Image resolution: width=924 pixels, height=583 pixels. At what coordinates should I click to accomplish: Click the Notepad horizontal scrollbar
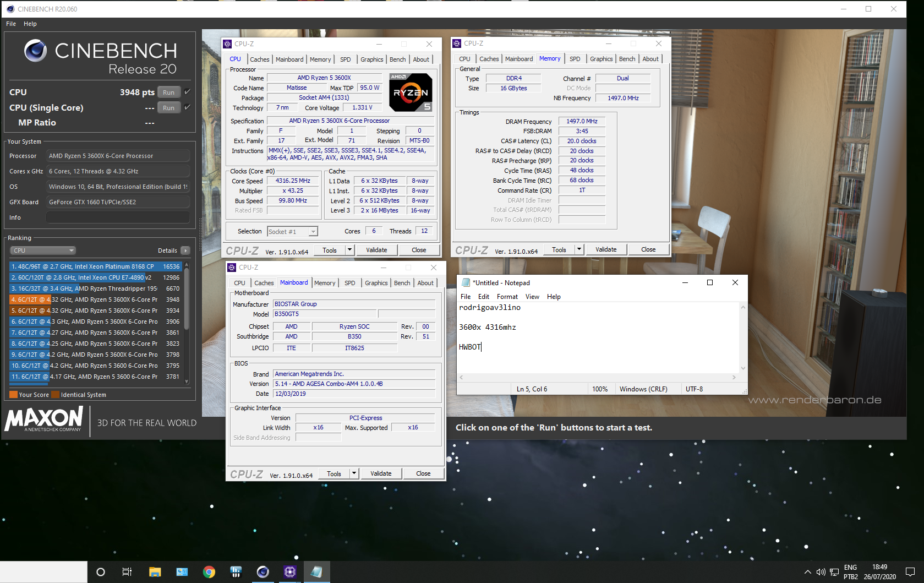(598, 378)
